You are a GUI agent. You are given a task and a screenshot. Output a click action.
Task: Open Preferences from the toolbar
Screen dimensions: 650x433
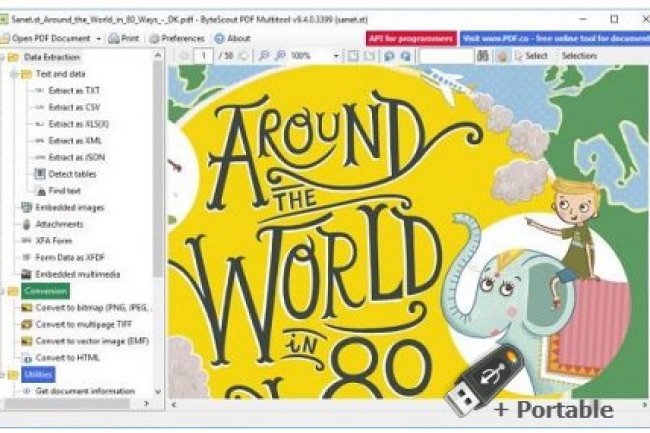click(177, 39)
